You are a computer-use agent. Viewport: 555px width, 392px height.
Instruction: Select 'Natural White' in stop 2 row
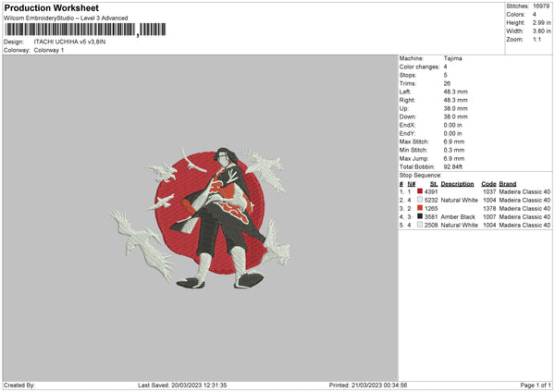460,201
